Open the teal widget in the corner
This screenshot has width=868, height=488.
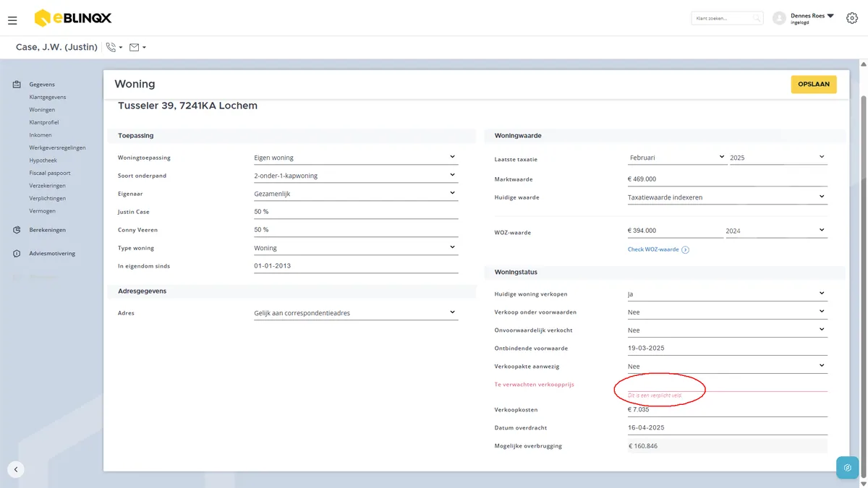pos(847,468)
